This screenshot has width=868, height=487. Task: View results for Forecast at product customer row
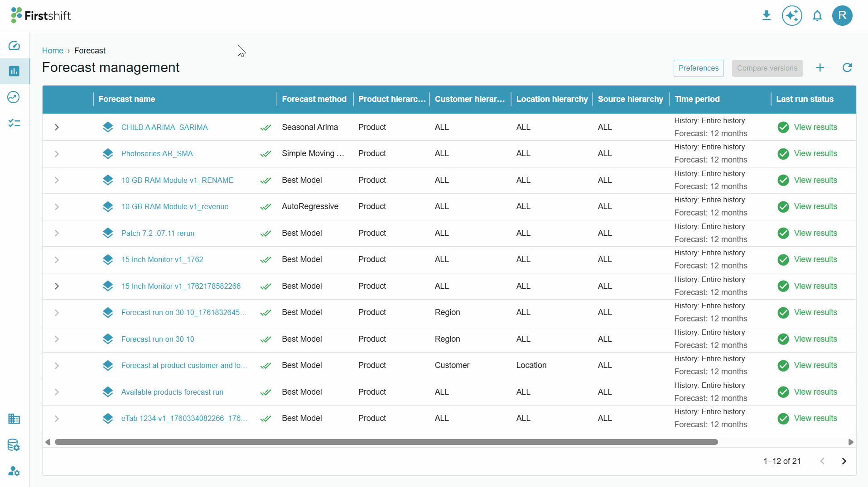point(815,365)
